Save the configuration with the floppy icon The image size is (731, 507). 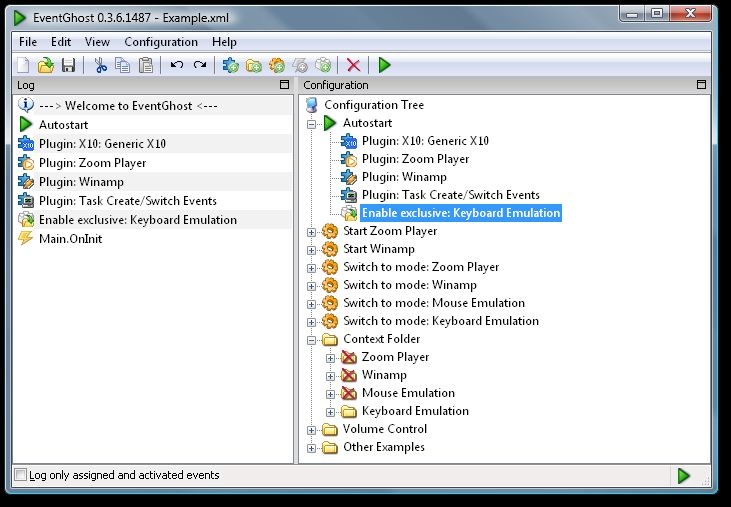point(68,65)
